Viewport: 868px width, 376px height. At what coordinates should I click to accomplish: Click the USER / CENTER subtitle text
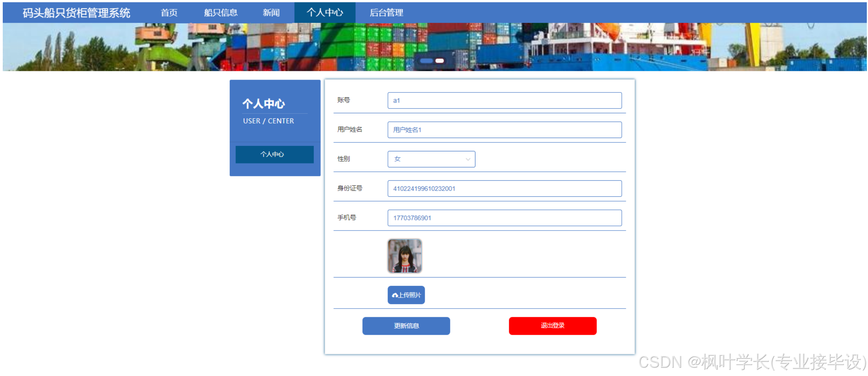pyautogui.click(x=269, y=121)
